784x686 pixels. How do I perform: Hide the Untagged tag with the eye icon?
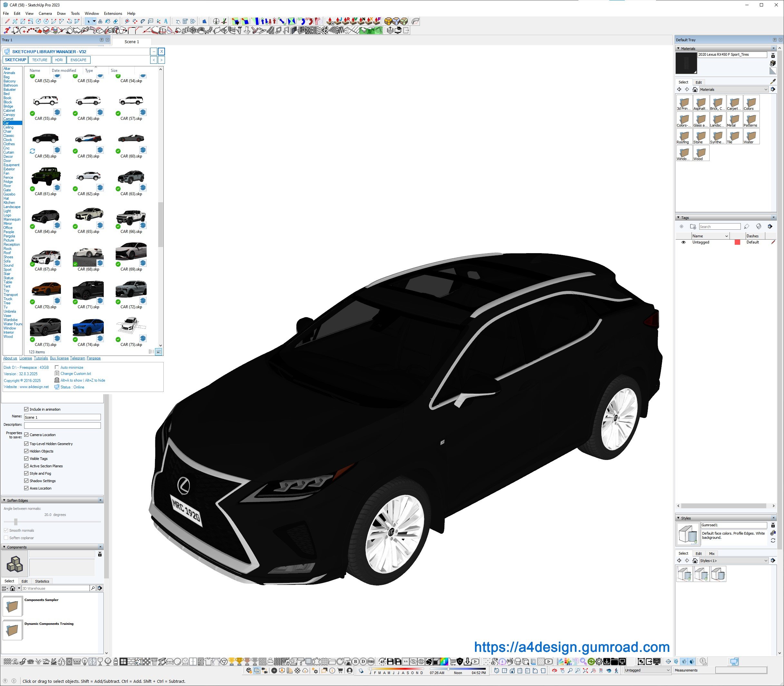tap(683, 242)
